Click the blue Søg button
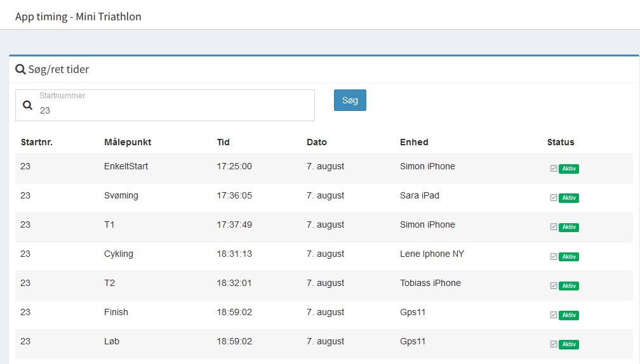Screen dimensions: 640x364 point(350,100)
